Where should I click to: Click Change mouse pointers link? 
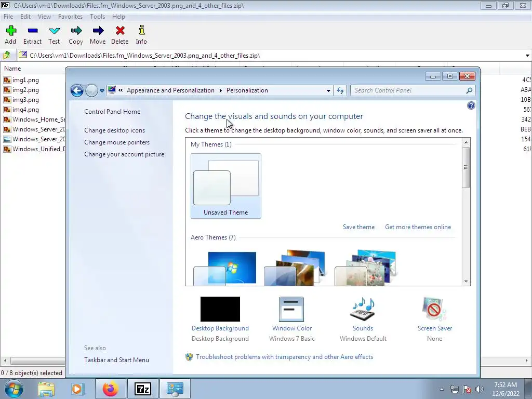[x=117, y=142]
